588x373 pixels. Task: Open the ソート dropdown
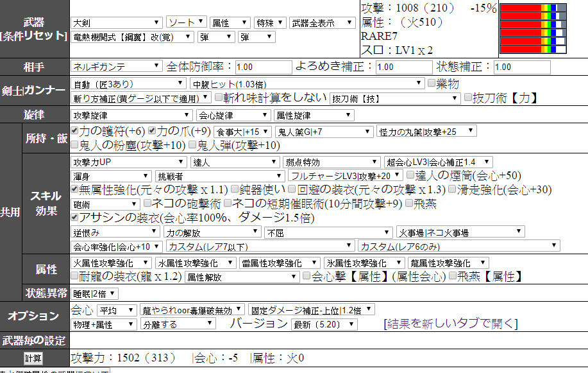(187, 22)
